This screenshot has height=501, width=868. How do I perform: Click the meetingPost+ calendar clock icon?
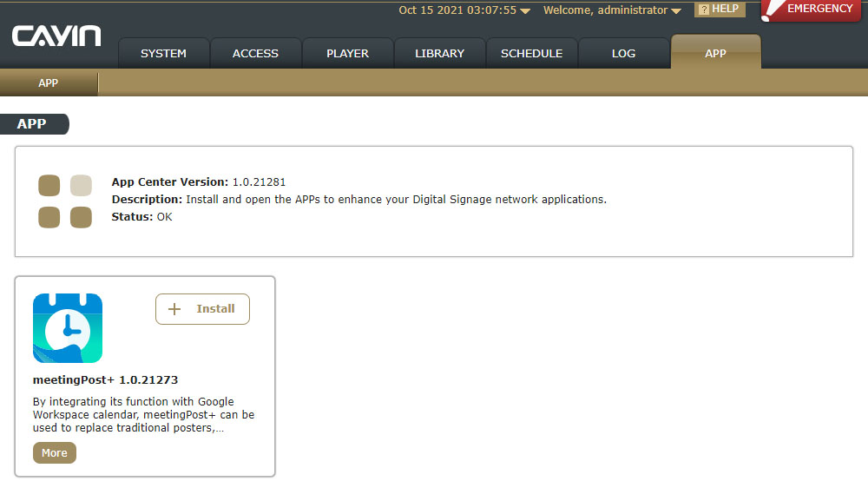[68, 328]
